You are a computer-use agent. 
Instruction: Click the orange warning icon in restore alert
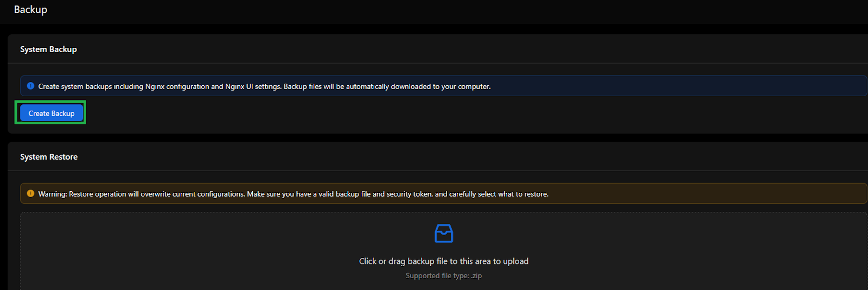click(30, 193)
